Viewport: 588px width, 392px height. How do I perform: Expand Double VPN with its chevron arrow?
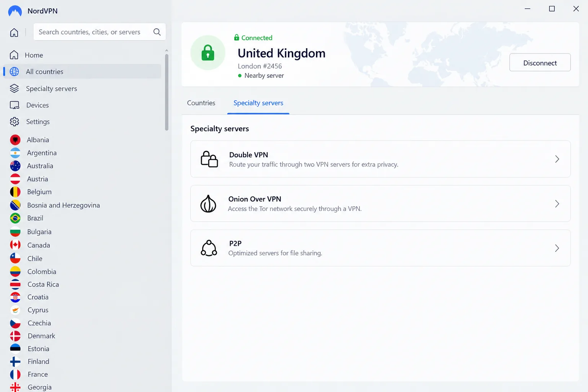coord(557,159)
